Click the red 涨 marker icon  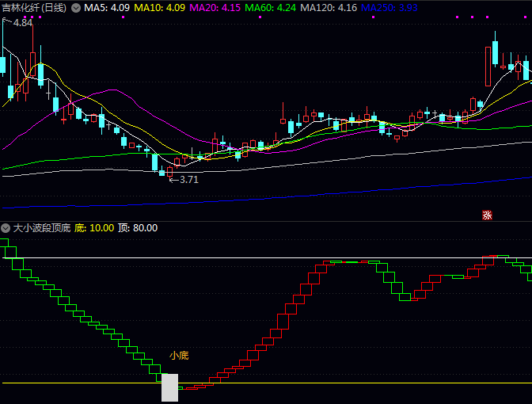click(487, 215)
